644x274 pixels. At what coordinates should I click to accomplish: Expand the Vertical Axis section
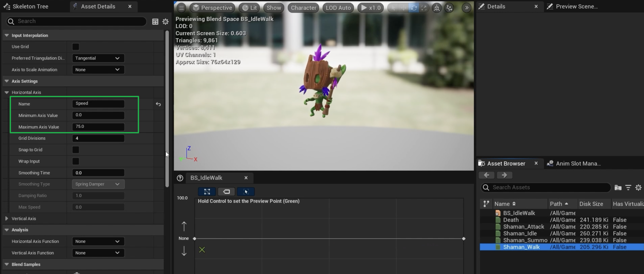click(6, 218)
